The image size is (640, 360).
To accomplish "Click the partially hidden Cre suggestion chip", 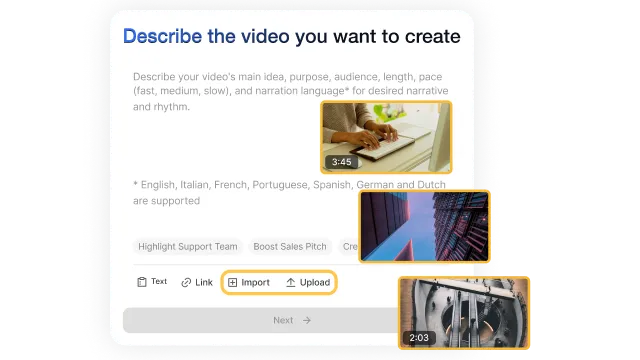I will 349,247.
